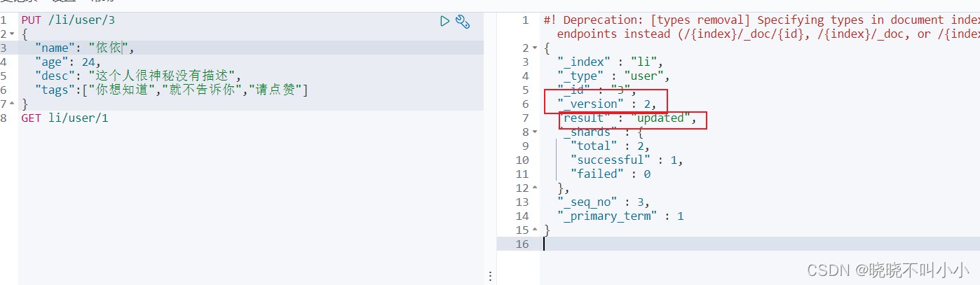Image resolution: width=980 pixels, height=285 pixels.
Task: Click empty line 16 in response pane
Action: tap(760, 244)
